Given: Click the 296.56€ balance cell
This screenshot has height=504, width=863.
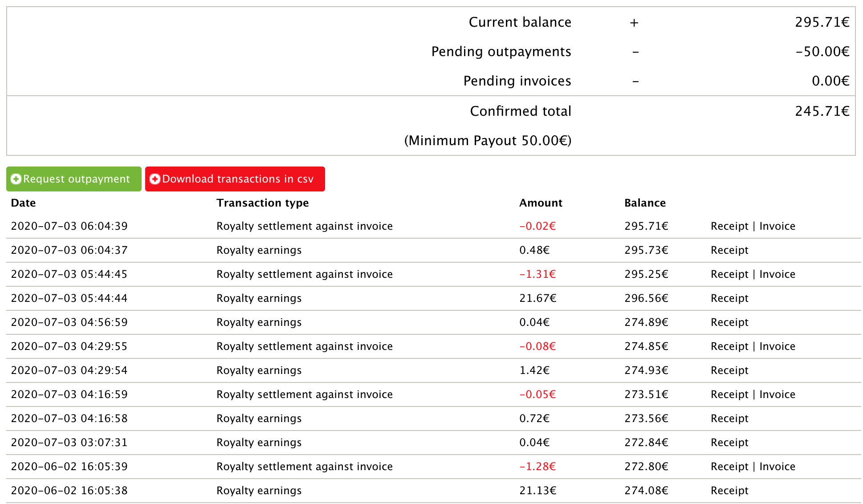Looking at the screenshot, I should click(646, 298).
